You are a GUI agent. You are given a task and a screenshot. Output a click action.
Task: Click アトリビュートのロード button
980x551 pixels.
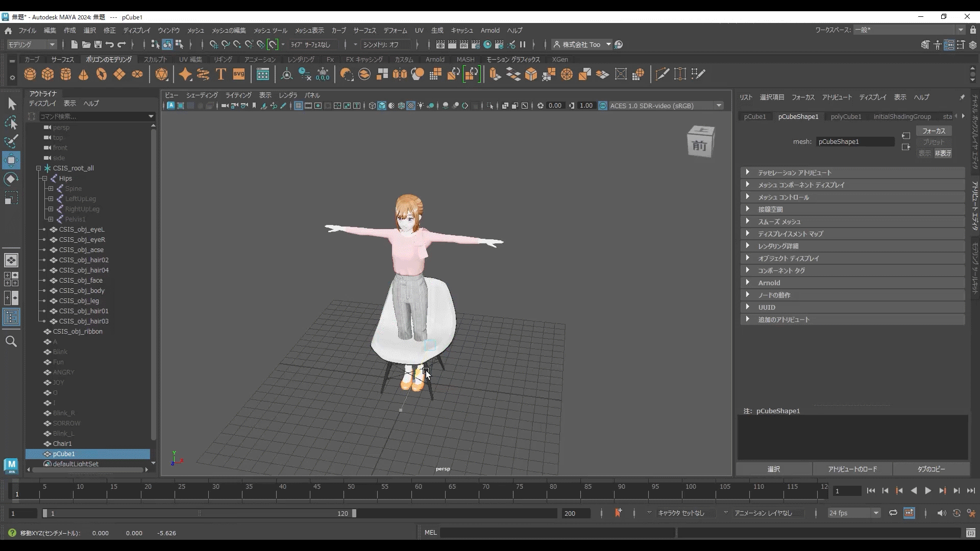click(x=852, y=469)
